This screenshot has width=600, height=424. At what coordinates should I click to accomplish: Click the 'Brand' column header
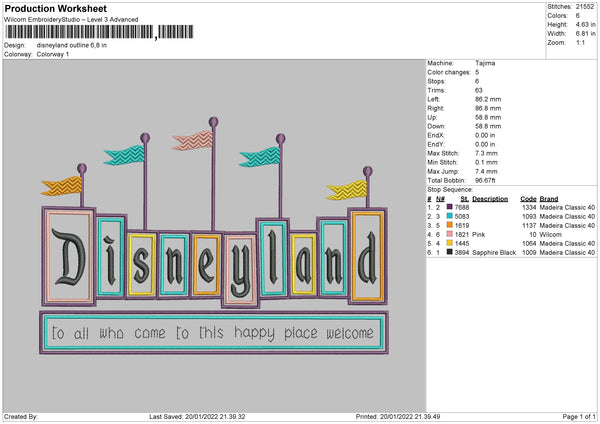coord(549,199)
